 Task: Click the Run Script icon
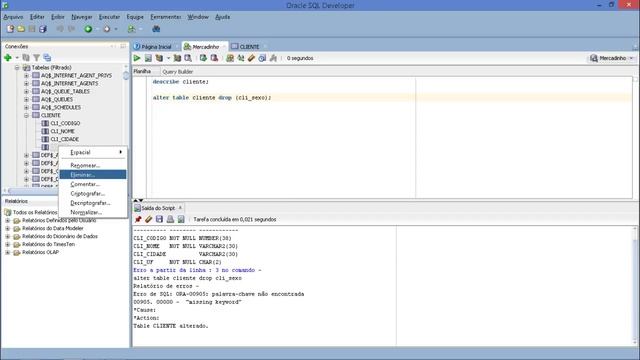tap(148, 58)
